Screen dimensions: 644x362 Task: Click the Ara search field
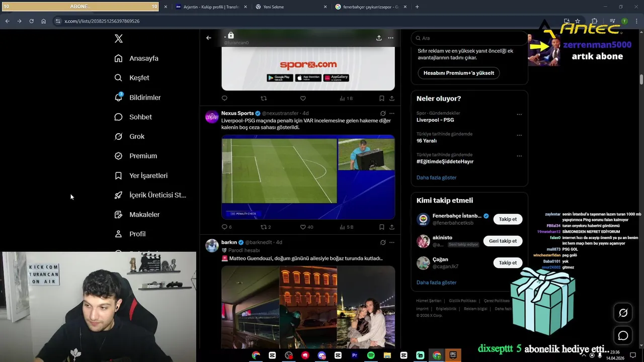(469, 38)
